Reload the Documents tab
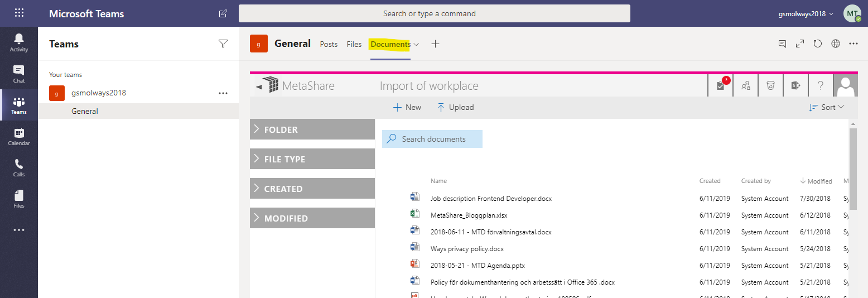Screen dimensions: 868x298 (x=818, y=44)
